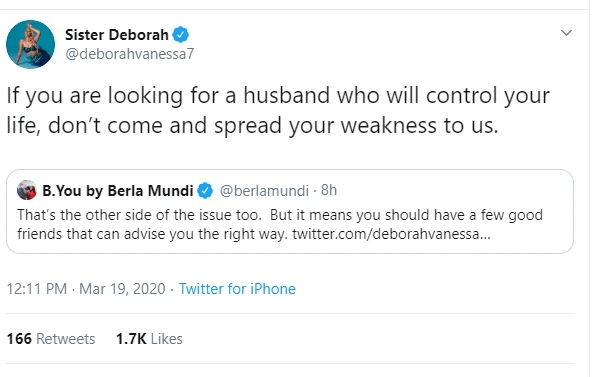Click the Berla Mundi small avatar

[x=27, y=190]
